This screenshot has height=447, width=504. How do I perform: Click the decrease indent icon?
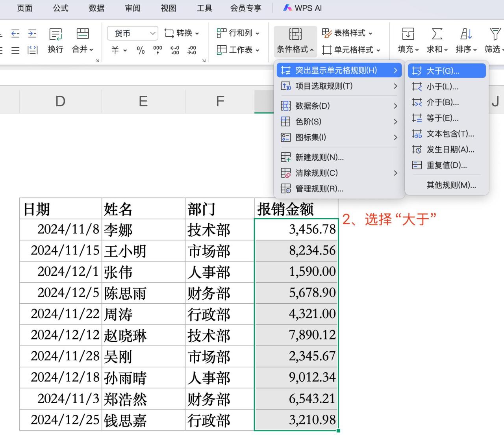click(x=15, y=33)
